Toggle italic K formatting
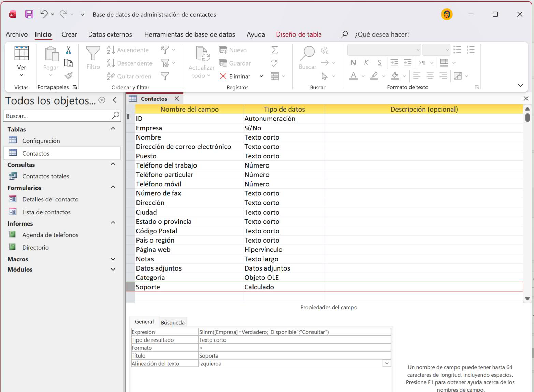 click(366, 62)
